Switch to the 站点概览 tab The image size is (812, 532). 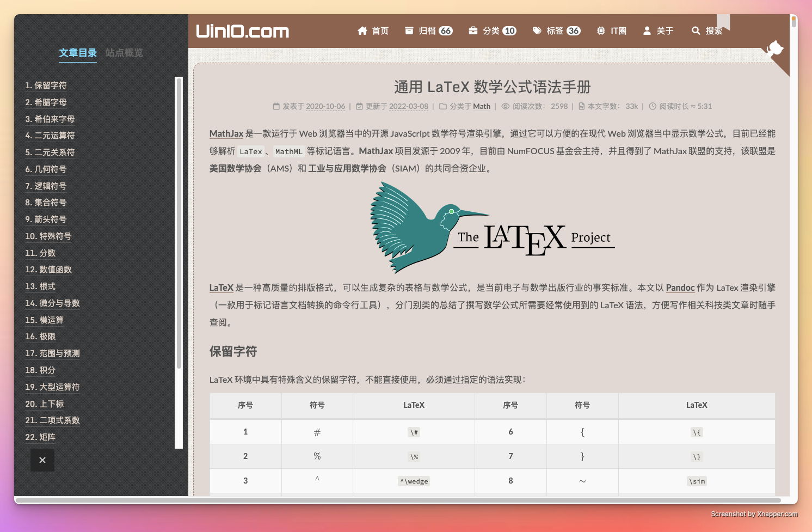pos(124,53)
